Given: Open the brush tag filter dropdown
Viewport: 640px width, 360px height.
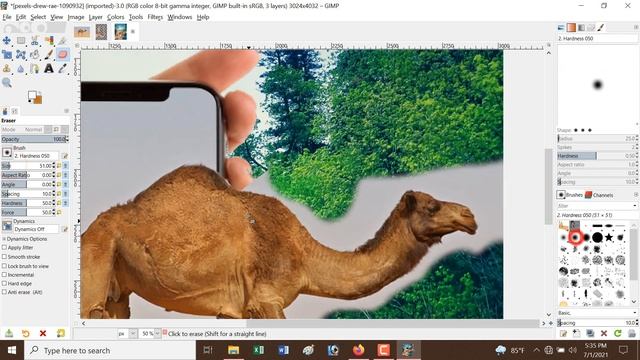Looking at the screenshot, I should tap(635, 206).
